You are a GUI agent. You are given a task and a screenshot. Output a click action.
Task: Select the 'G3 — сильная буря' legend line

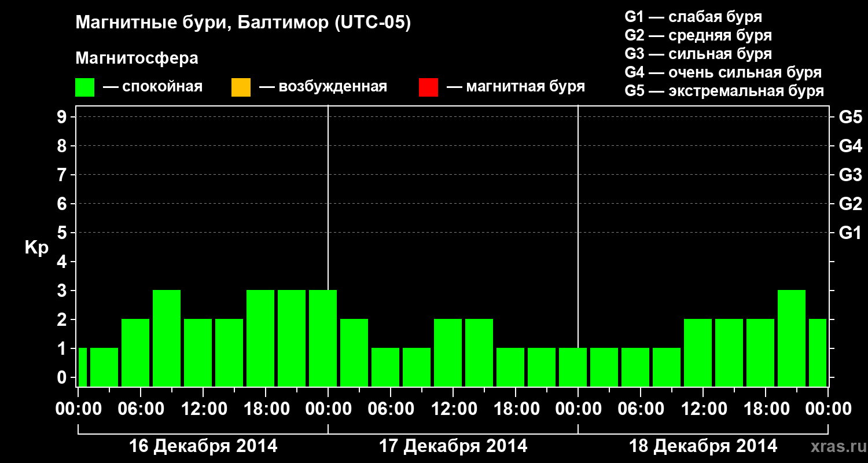pyautogui.click(x=698, y=54)
